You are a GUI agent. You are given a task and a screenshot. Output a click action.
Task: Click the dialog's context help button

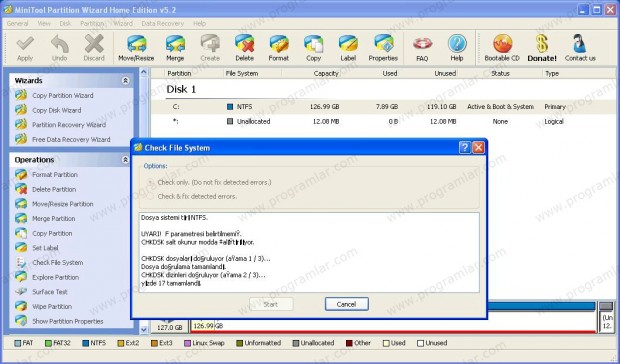[x=465, y=148]
